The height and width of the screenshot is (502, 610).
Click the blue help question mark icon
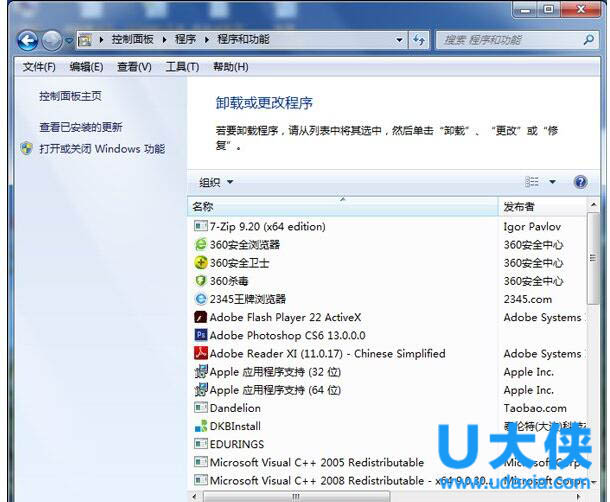tap(580, 182)
